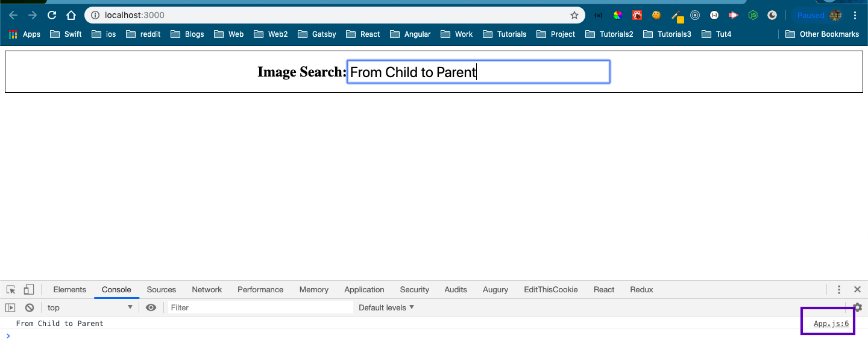This screenshot has width=868, height=358.
Task: Open the browser home page
Action: 71,15
